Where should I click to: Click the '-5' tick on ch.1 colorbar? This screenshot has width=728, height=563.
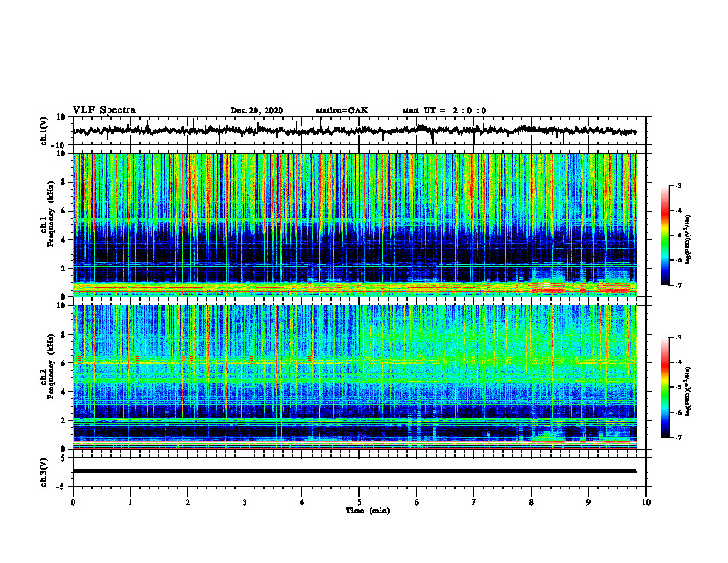click(678, 236)
